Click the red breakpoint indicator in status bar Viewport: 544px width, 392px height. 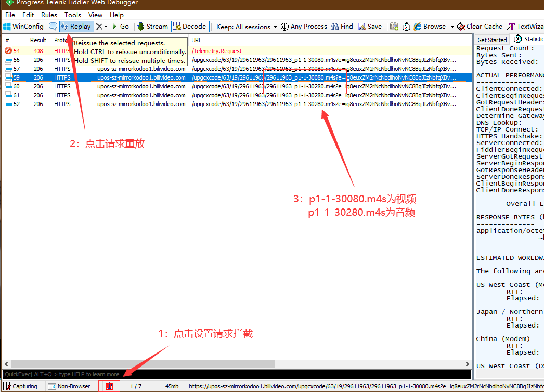click(109, 386)
